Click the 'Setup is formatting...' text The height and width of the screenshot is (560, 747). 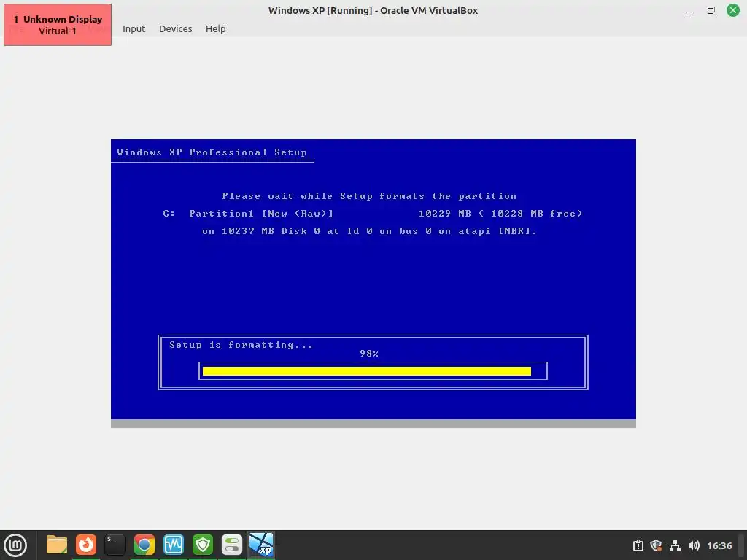coord(241,345)
